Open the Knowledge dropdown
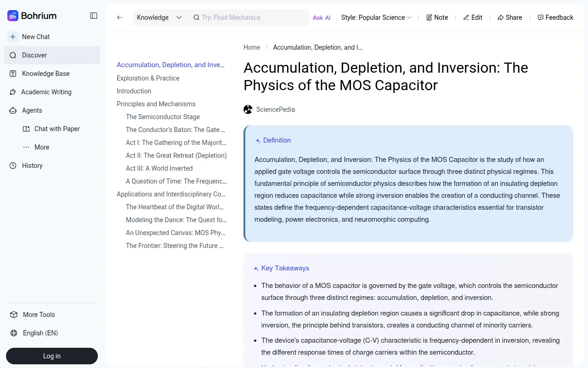This screenshot has width=588, height=368. [159, 17]
